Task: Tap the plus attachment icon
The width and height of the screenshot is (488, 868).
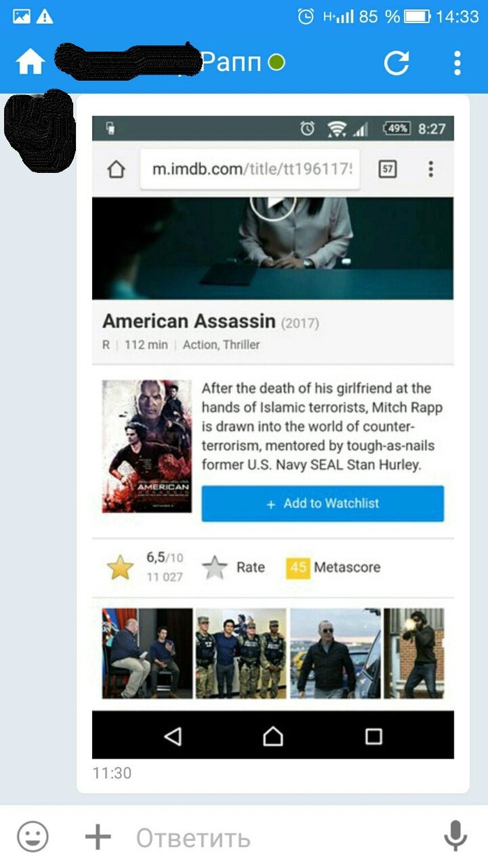Action: coord(98,837)
